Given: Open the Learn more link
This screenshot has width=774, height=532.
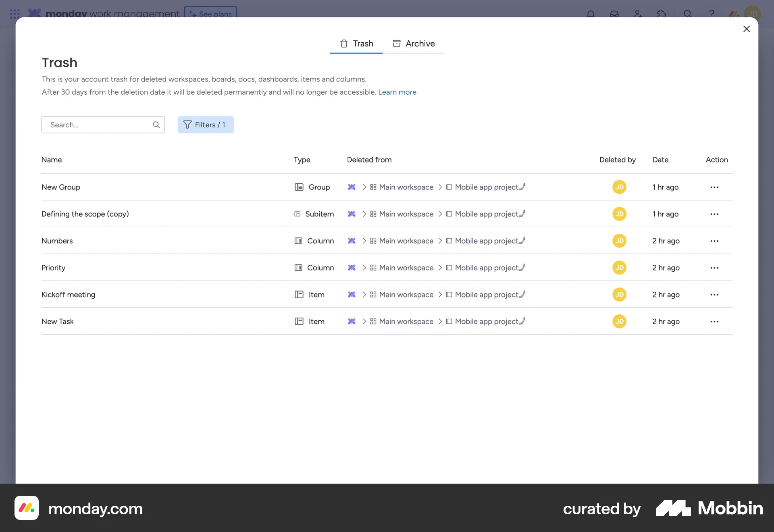Looking at the screenshot, I should [x=397, y=92].
